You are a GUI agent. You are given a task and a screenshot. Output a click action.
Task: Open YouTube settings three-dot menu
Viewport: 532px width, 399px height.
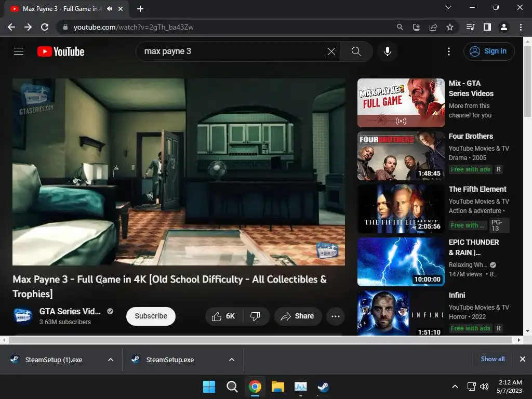click(448, 51)
